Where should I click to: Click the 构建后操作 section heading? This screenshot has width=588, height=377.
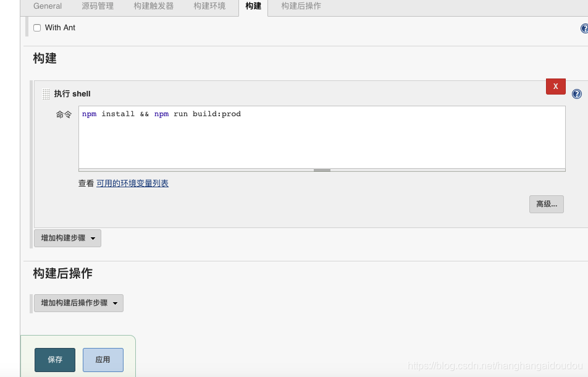[62, 273]
